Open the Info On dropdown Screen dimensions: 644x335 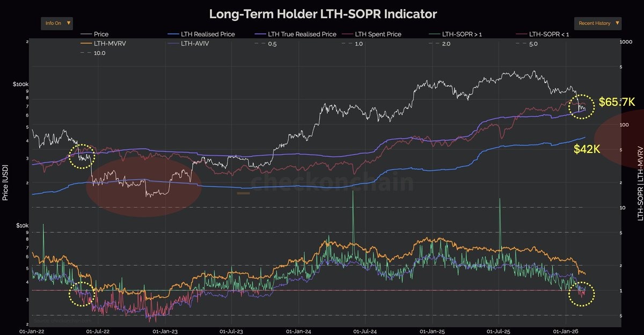(x=56, y=23)
